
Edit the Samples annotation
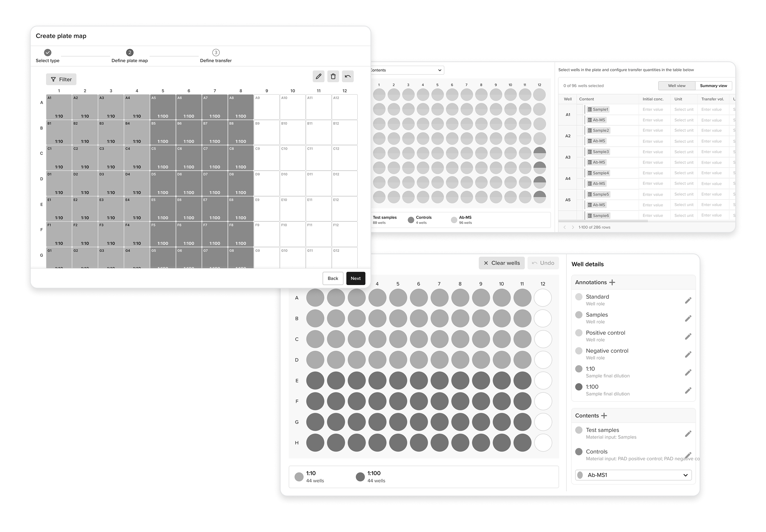coord(688,318)
